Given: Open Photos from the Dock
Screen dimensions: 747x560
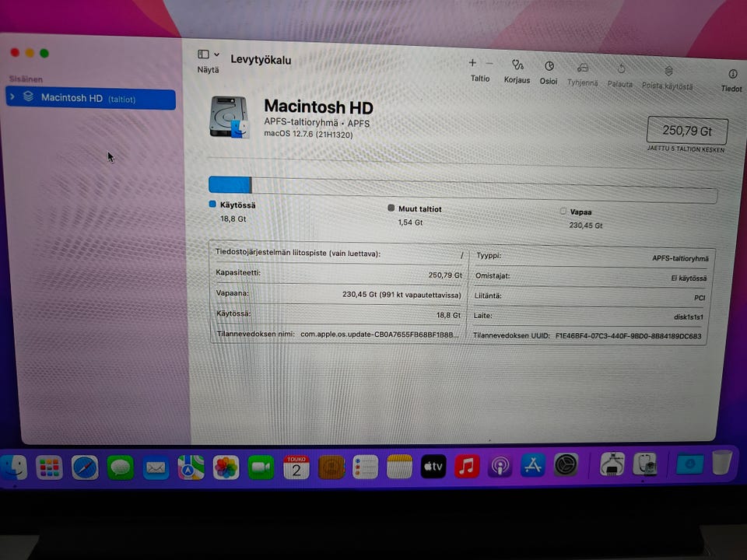Looking at the screenshot, I should pyautogui.click(x=226, y=467).
